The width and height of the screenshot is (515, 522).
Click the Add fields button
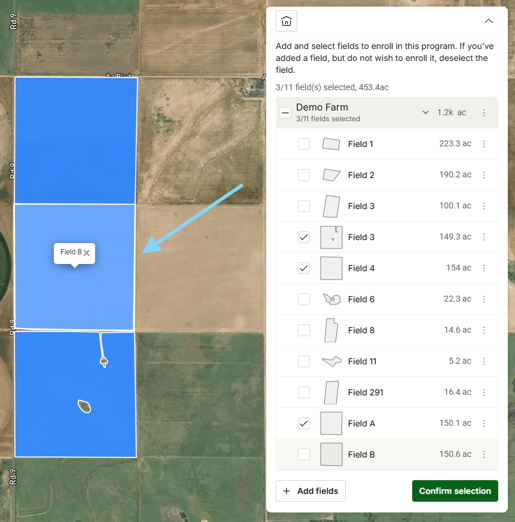tap(311, 491)
